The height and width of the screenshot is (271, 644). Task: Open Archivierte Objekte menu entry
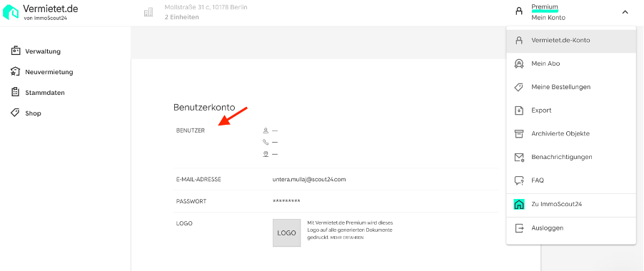[x=571, y=133]
